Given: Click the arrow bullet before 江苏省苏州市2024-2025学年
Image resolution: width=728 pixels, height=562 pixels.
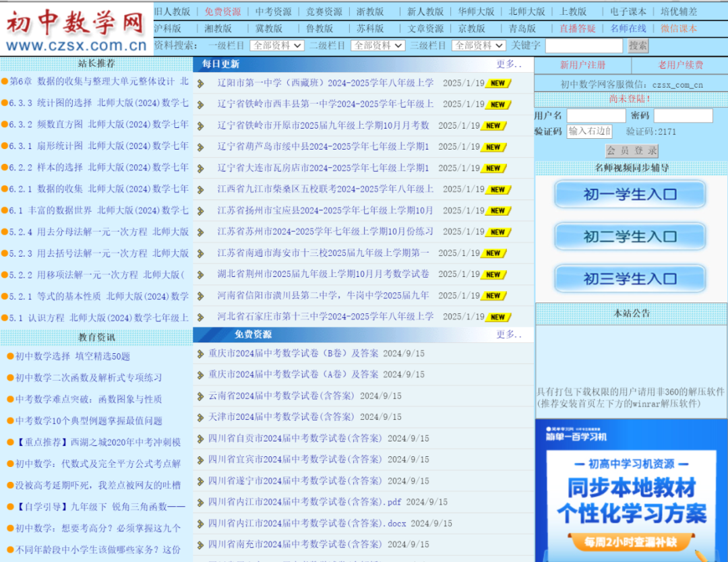Looking at the screenshot, I should 201,232.
